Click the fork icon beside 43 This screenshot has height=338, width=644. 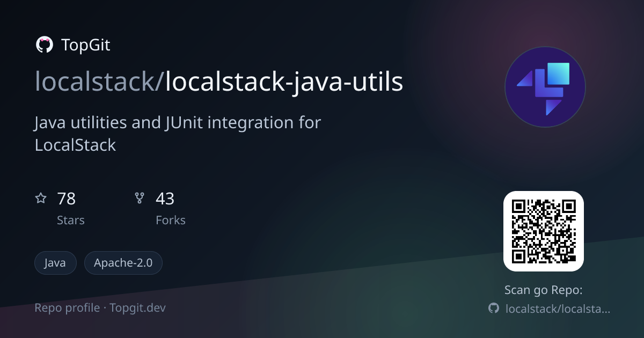point(140,199)
